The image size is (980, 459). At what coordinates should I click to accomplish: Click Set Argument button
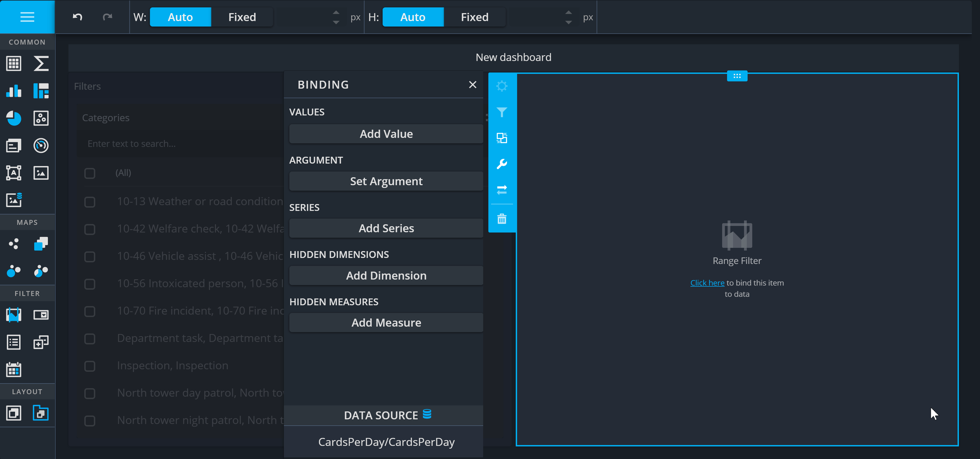386,181
